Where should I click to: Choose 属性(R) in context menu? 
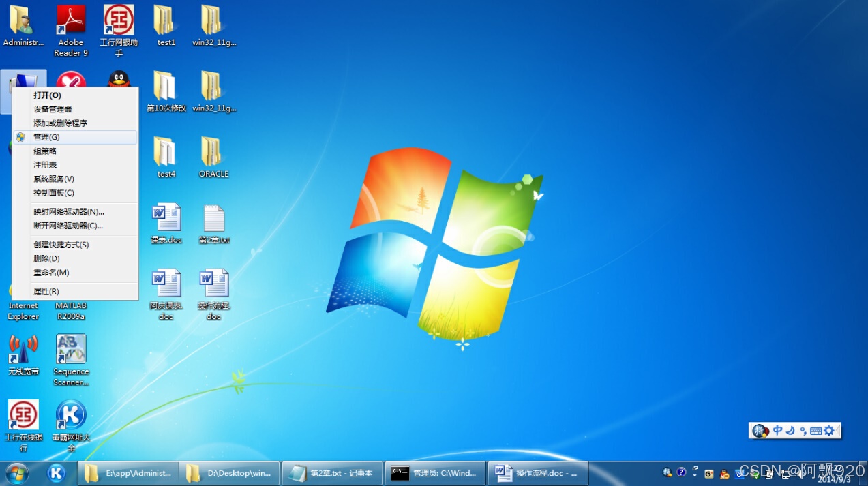[76, 292]
